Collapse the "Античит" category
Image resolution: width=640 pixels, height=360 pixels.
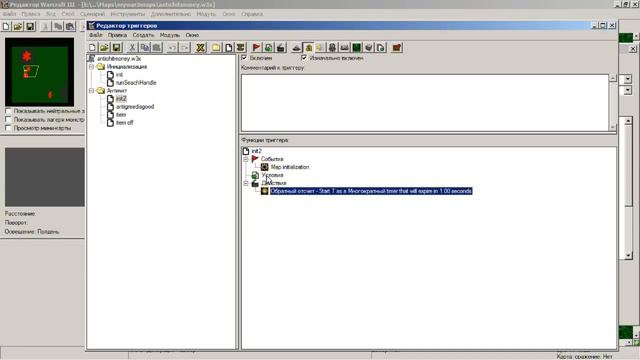click(x=92, y=91)
